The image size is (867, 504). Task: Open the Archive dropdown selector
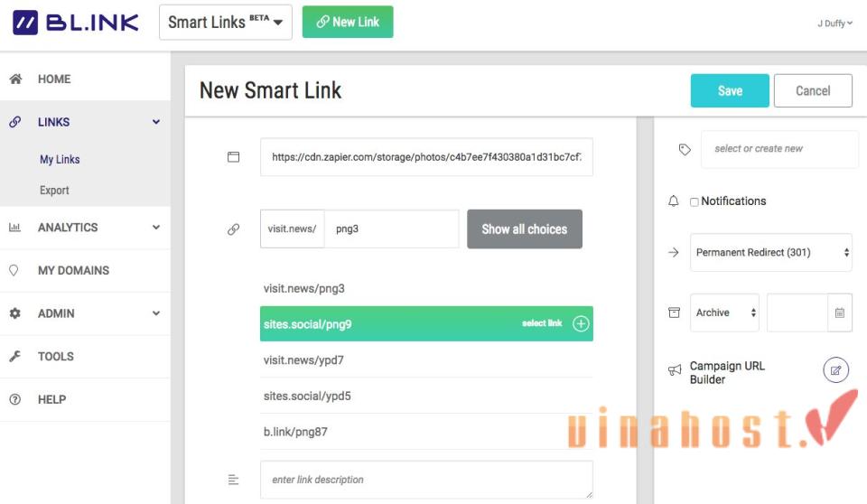coord(724,313)
